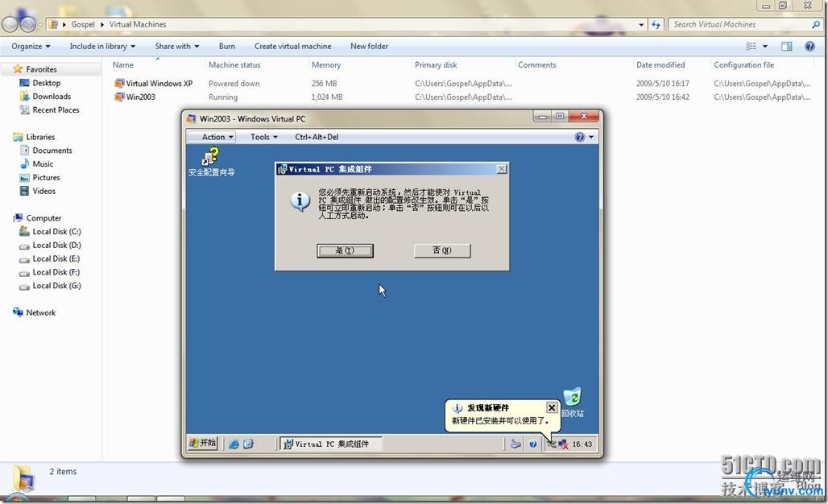
Task: Click search magnifier icon
Action: coord(816,24)
